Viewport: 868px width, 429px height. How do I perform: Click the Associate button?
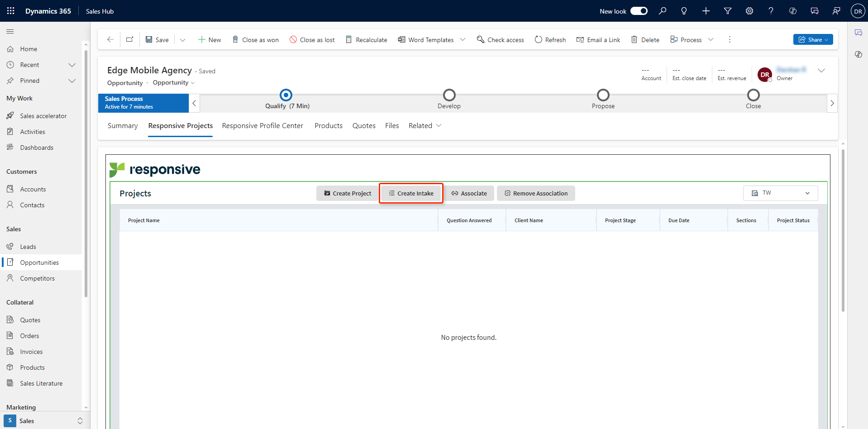pyautogui.click(x=469, y=193)
